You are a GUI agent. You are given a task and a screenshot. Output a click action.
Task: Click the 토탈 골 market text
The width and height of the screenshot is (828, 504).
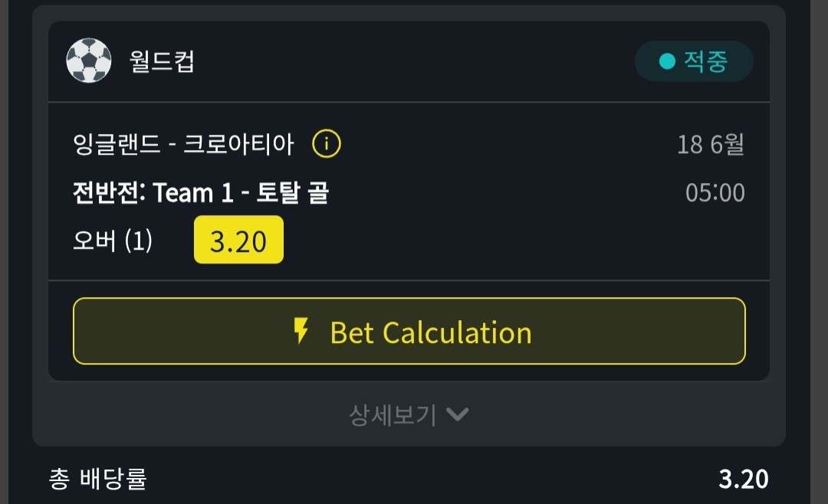[x=293, y=192]
